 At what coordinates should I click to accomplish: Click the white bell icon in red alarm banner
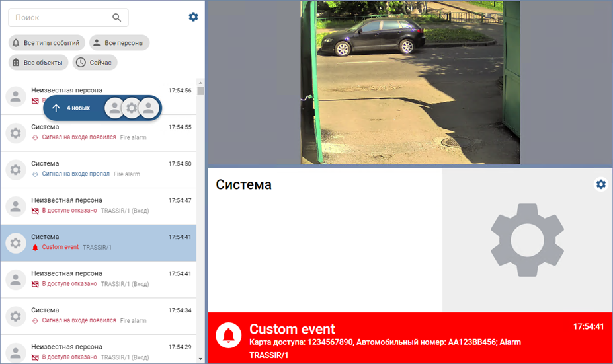(228, 336)
